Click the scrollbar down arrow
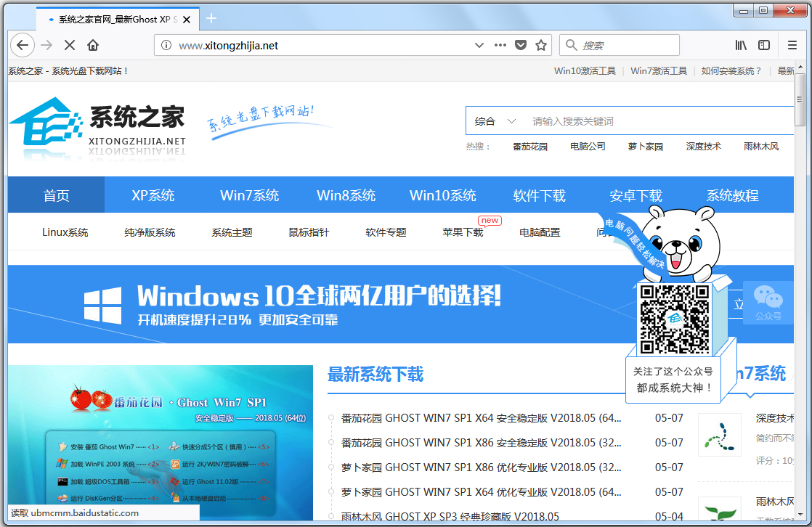This screenshot has width=812, height=527. [x=800, y=515]
